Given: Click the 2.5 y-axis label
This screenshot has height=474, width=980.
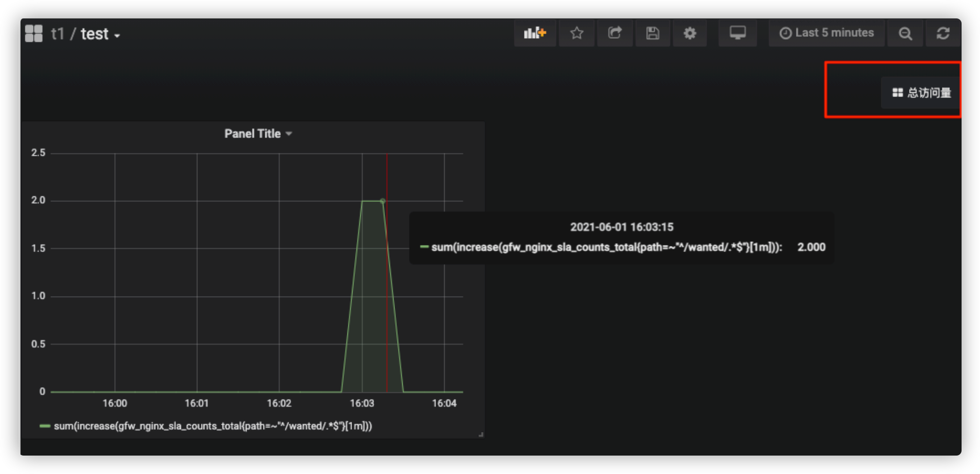Looking at the screenshot, I should pyautogui.click(x=38, y=153).
